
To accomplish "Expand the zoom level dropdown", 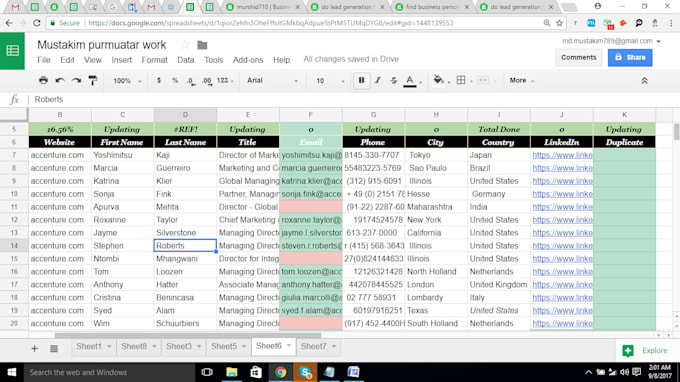I will (x=128, y=81).
